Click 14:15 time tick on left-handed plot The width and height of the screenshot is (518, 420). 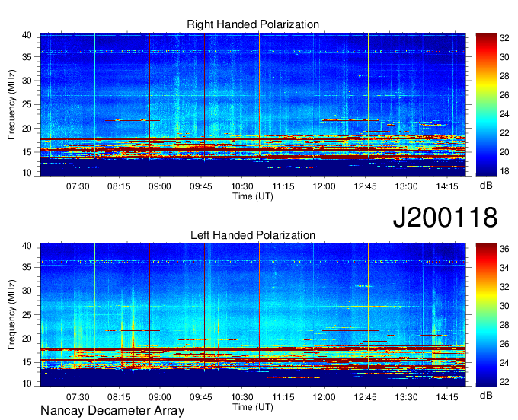(x=447, y=397)
